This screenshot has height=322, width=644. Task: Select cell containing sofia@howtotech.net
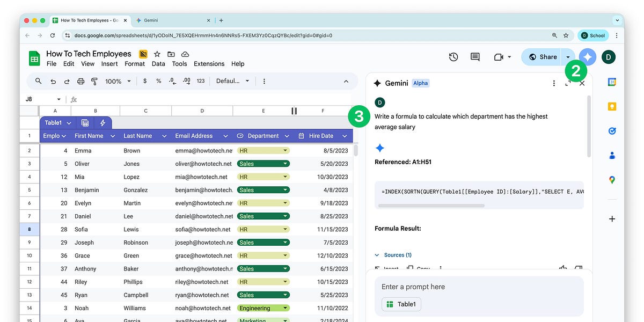point(202,229)
